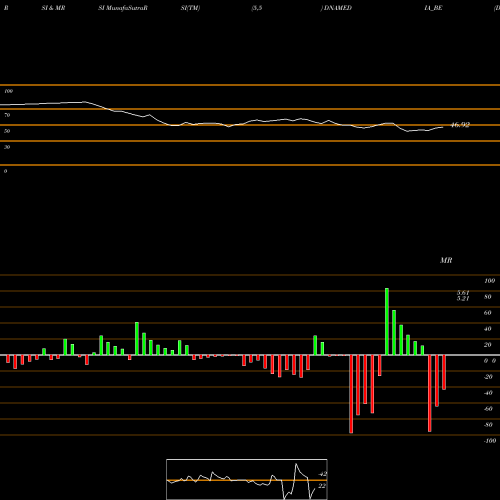
Task: Click the value 22 in mini chart
Action: [322, 486]
